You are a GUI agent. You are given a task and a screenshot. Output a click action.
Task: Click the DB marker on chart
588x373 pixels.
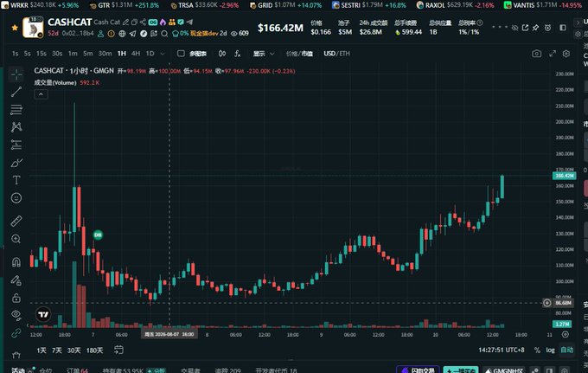tap(98, 235)
